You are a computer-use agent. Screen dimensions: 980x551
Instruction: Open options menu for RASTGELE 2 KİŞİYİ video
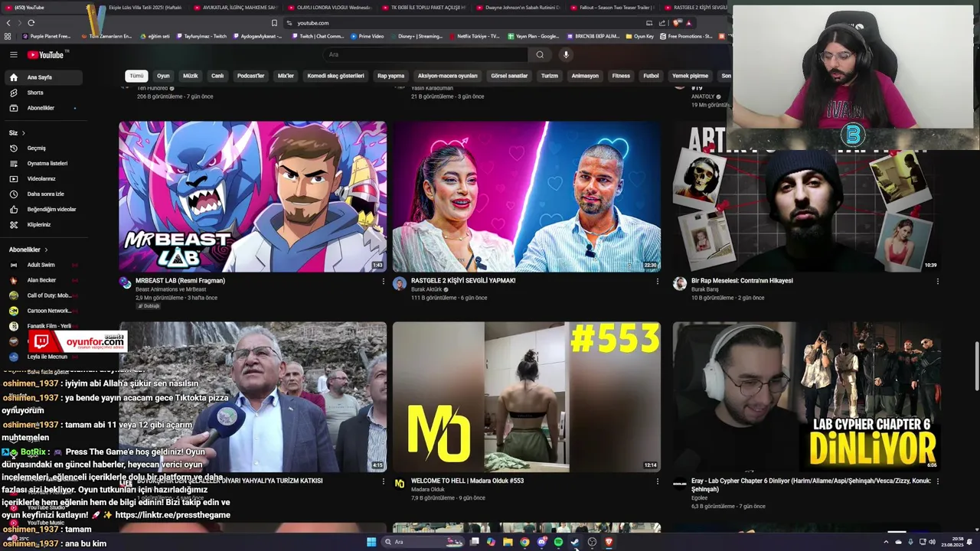pos(657,281)
